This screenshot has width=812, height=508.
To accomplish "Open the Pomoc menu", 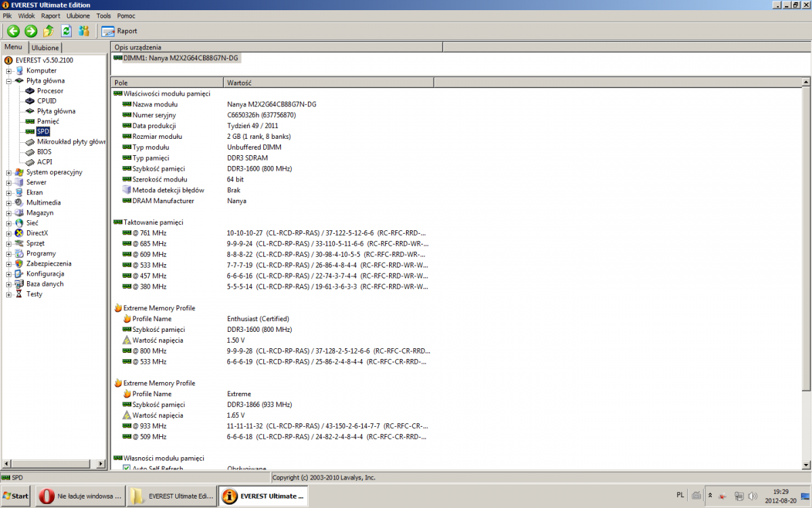I will pyautogui.click(x=126, y=16).
